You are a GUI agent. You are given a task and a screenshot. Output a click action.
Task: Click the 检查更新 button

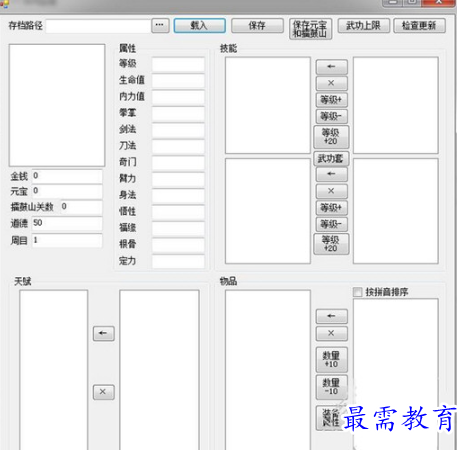pos(419,25)
